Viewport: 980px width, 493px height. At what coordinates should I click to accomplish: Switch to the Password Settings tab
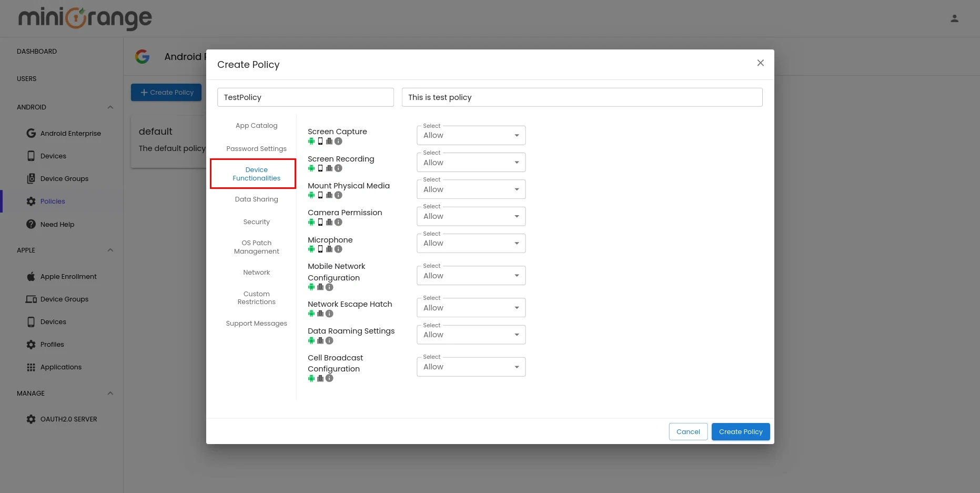[x=256, y=148]
